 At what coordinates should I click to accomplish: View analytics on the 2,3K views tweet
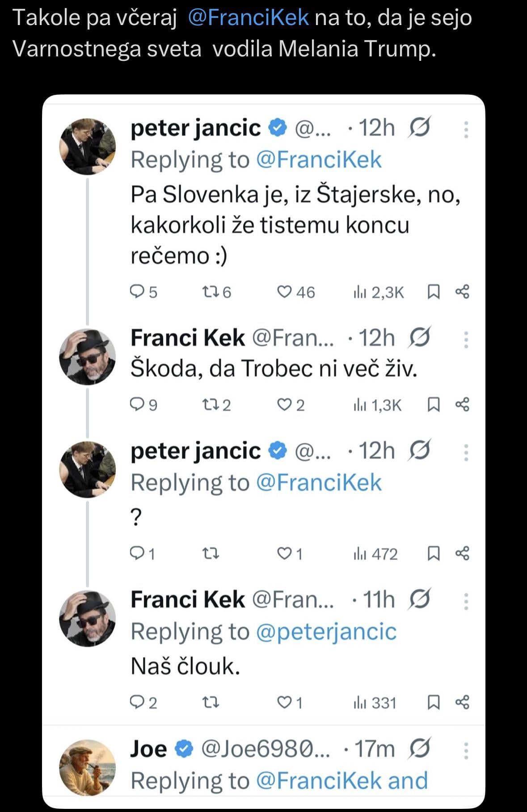click(x=360, y=292)
